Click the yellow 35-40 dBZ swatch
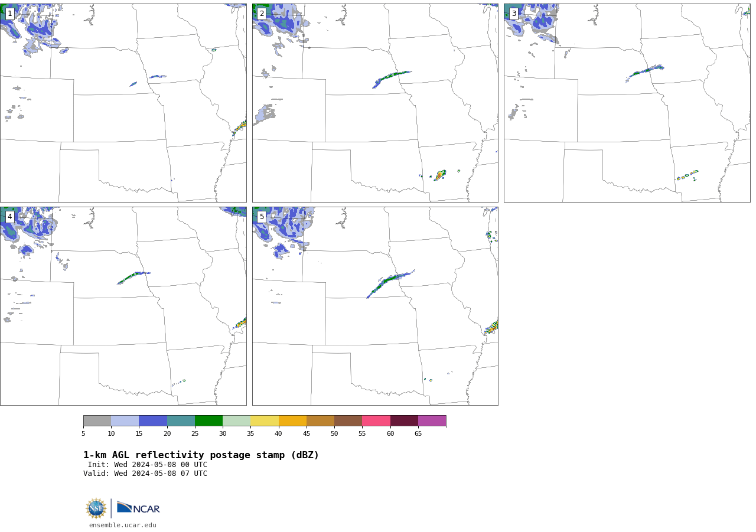This screenshot has height=532, width=756. coord(265,421)
